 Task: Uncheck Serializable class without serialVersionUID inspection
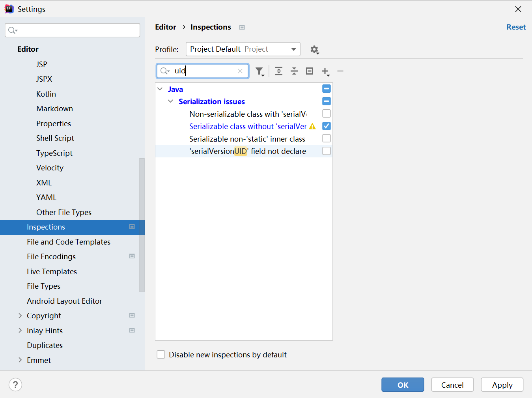click(327, 126)
